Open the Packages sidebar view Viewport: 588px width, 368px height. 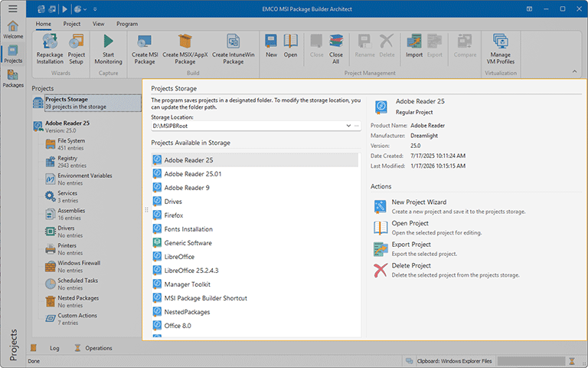point(13,78)
